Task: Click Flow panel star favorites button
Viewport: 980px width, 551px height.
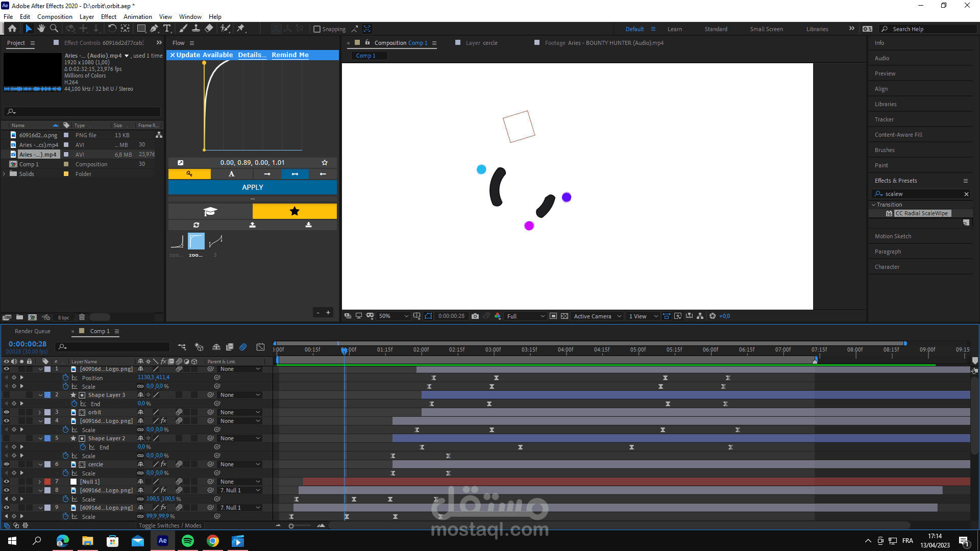Action: [295, 211]
